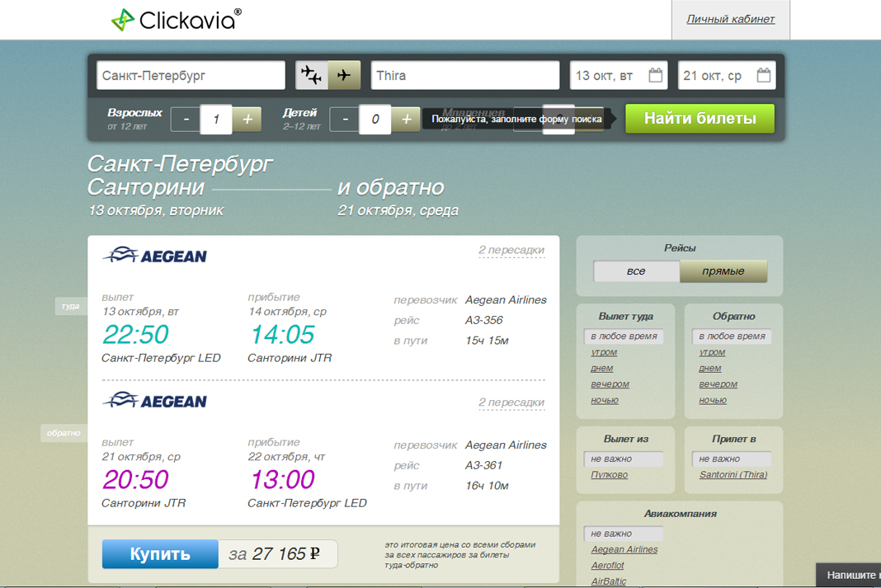The image size is (881, 588).
Task: Click the children count value field
Action: [x=375, y=119]
